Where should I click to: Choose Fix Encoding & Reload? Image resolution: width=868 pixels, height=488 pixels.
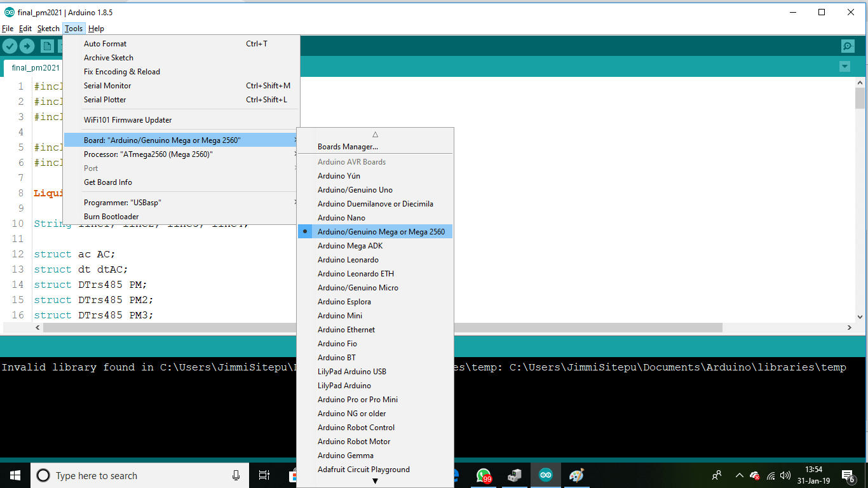[x=182, y=72]
